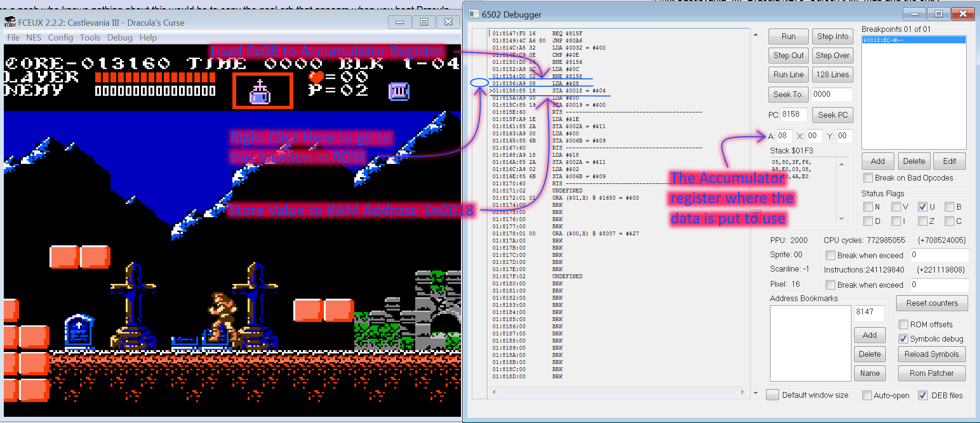980x423 pixels.
Task: Open the File menu in FCEUX
Action: 13,38
